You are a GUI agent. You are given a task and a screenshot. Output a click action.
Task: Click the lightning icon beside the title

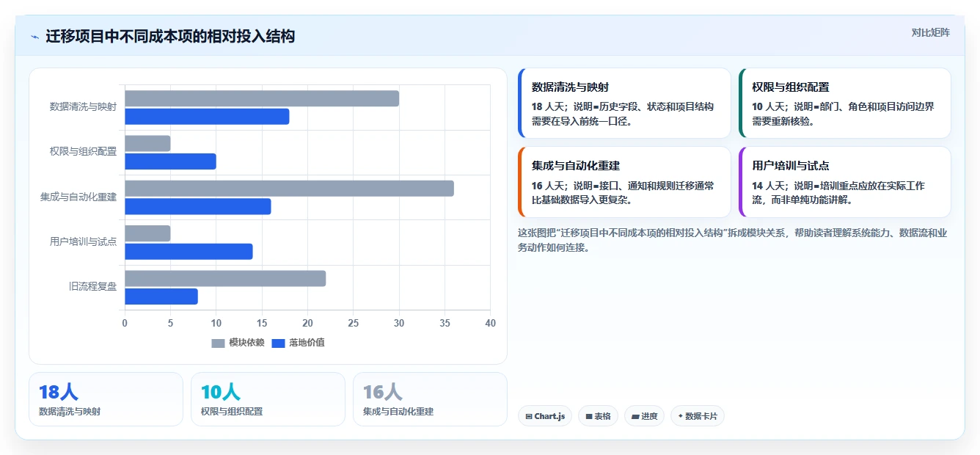[34, 37]
